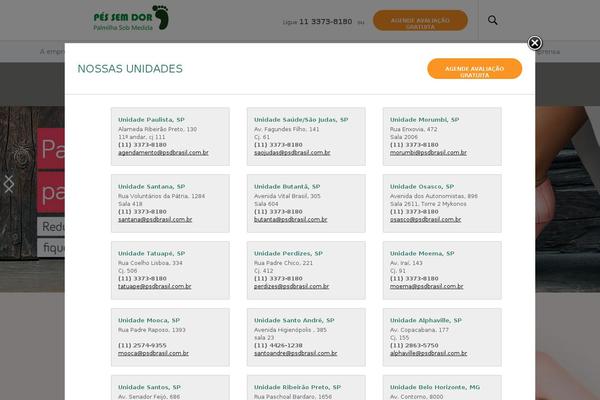Select the Unidade Butantã, SP title
The height and width of the screenshot is (400, 600).
click(x=287, y=187)
